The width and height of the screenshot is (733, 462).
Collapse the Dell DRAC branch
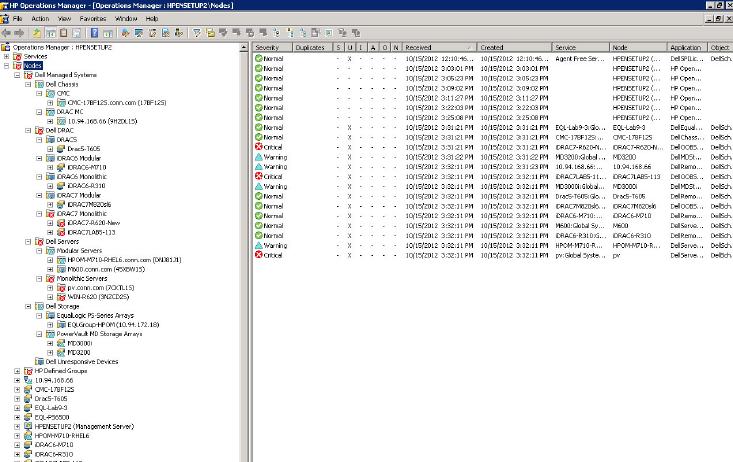coord(29,130)
